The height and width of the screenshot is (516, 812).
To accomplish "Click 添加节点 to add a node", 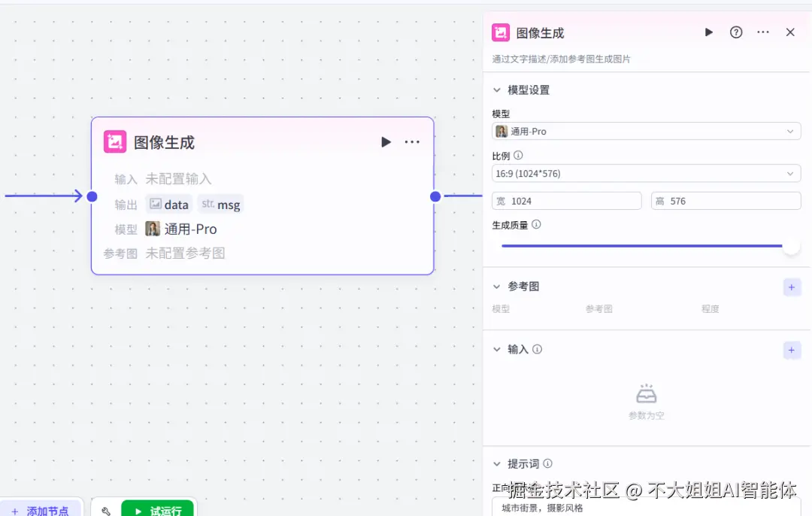I will [41, 510].
